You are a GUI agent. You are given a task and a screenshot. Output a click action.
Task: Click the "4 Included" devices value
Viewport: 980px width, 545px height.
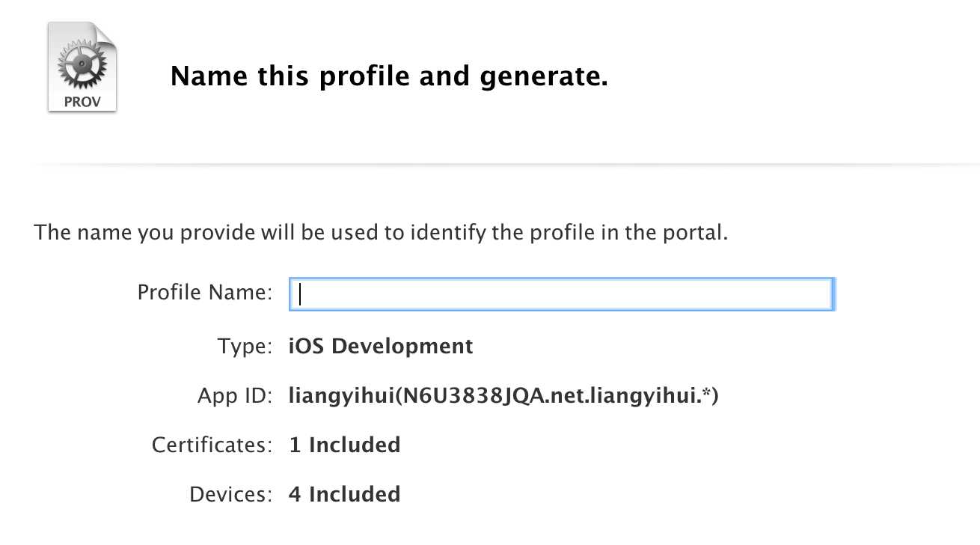[345, 495]
